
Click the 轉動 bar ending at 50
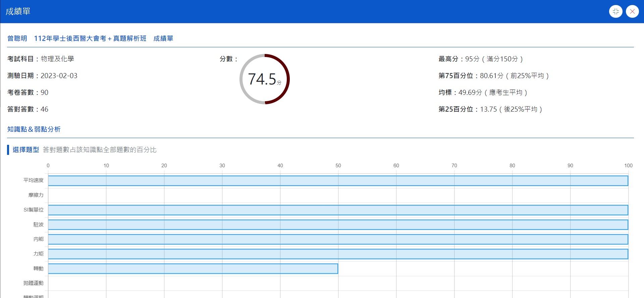point(193,269)
